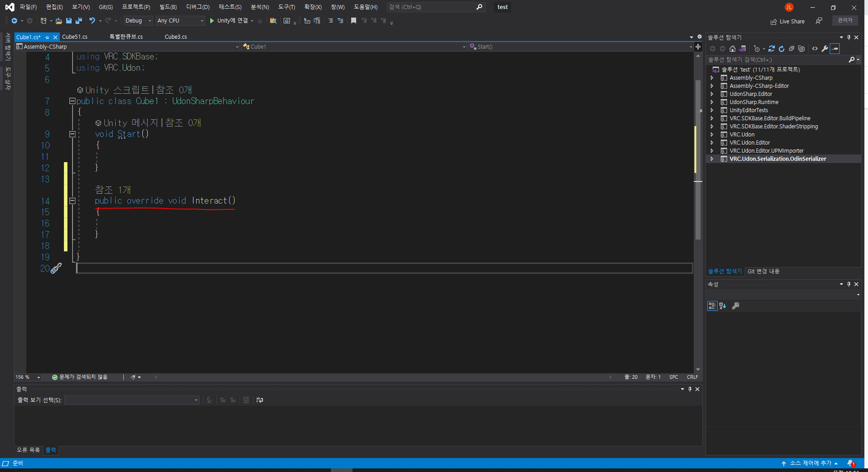868x472 pixels.
Task: Click the quick actions screwdriver icon at line 20
Action: pos(56,268)
